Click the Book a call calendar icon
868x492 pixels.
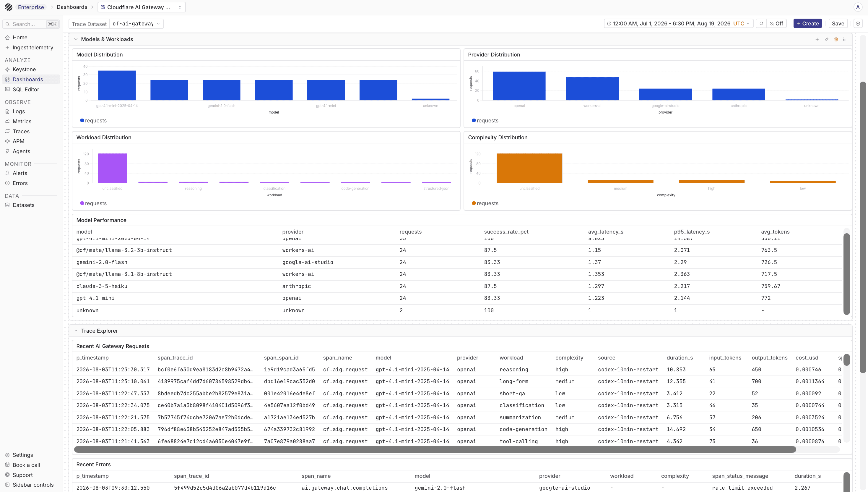click(x=7, y=465)
